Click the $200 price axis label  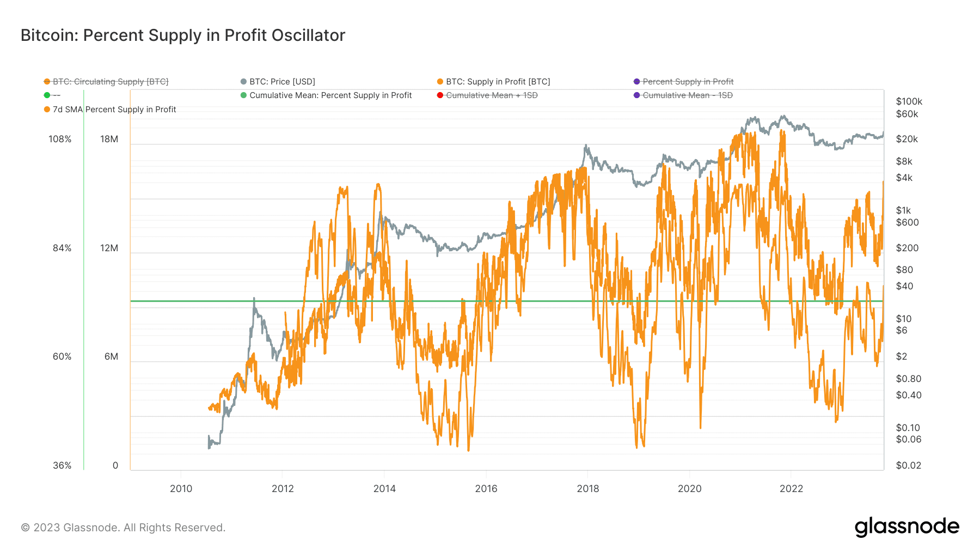tap(908, 248)
